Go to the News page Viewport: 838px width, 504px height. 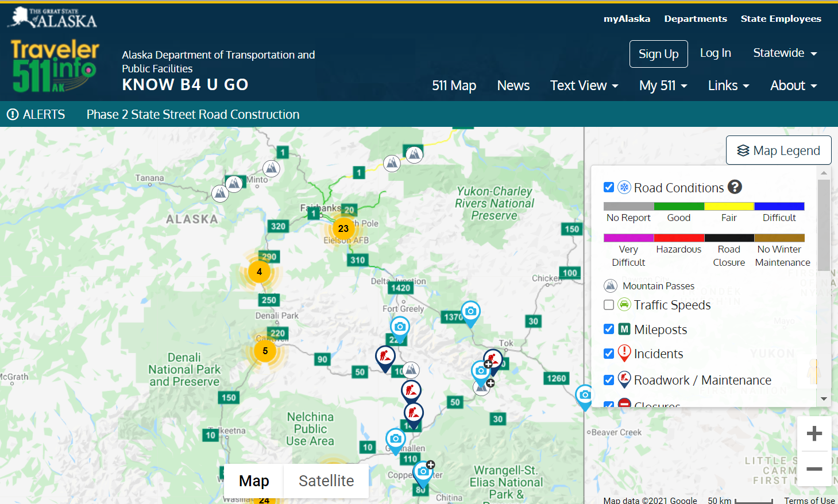point(513,86)
